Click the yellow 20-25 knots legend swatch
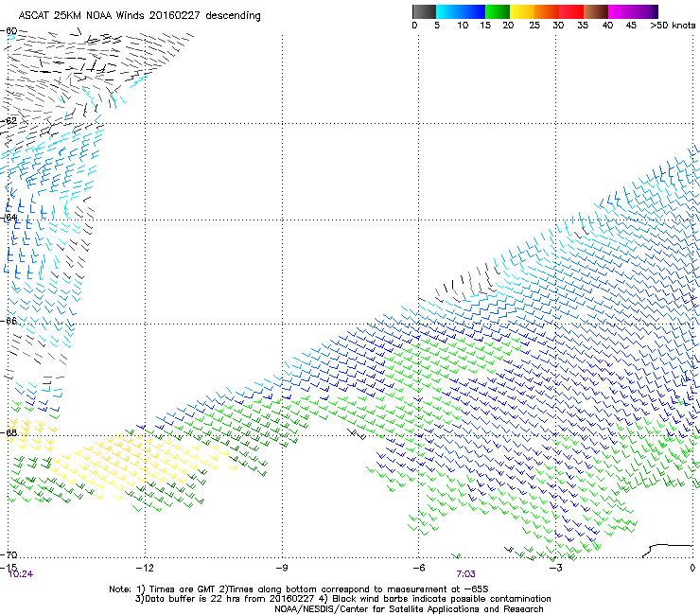Image resolution: width=700 pixels, height=615 pixels. (522, 11)
